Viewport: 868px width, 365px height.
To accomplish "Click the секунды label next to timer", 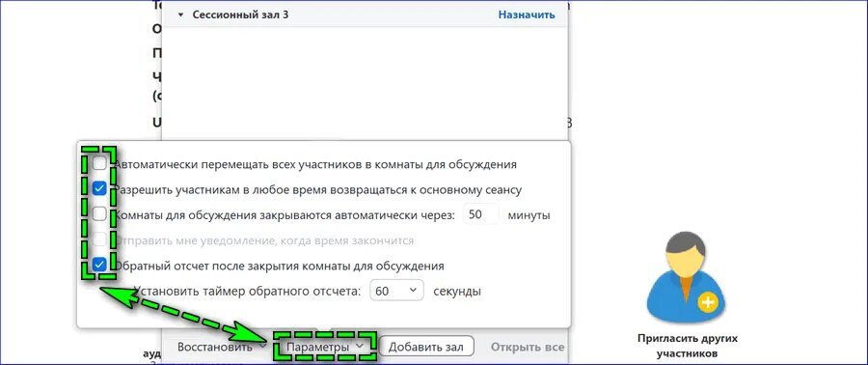I will tap(457, 291).
